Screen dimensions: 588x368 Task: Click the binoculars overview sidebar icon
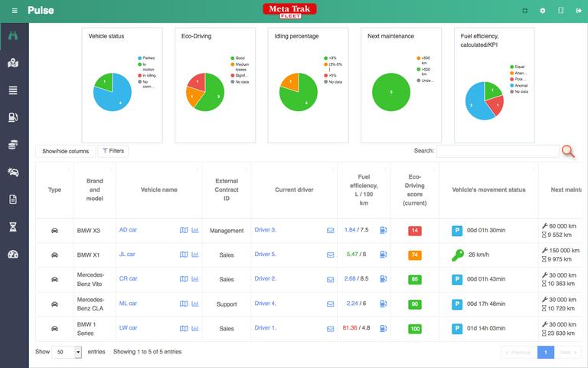click(13, 36)
